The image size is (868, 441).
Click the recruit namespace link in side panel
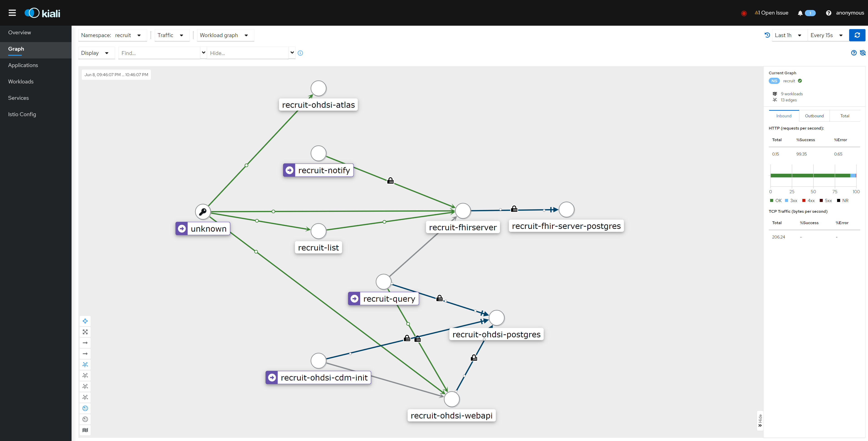coord(789,81)
